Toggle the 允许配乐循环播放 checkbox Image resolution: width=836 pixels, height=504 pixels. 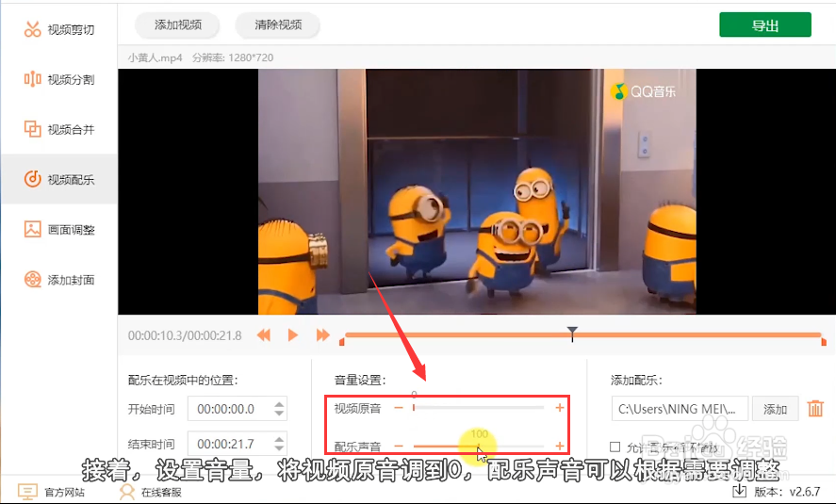click(615, 447)
